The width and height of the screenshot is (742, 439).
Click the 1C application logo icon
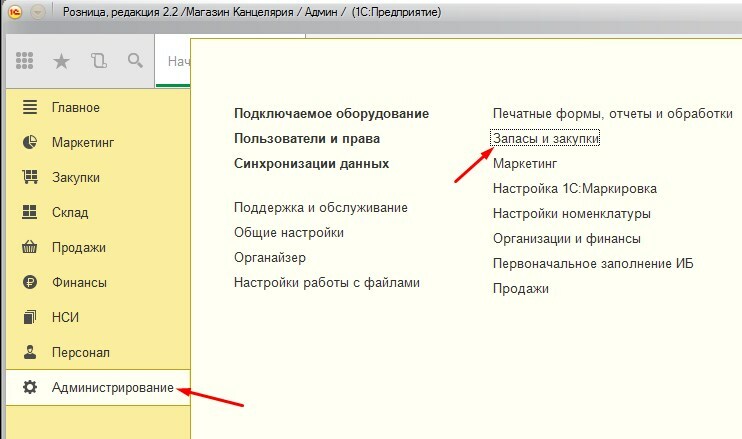tap(15, 12)
